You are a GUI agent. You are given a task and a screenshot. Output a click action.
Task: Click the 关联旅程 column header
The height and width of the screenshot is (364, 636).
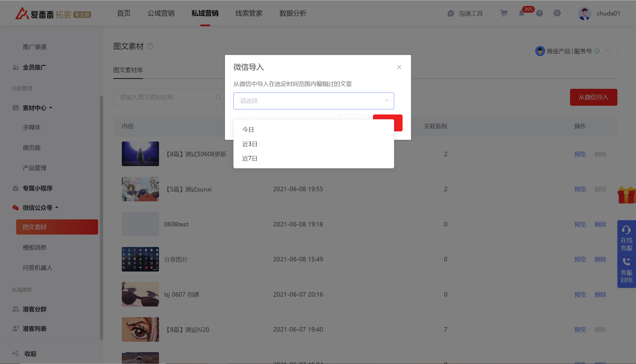(436, 126)
